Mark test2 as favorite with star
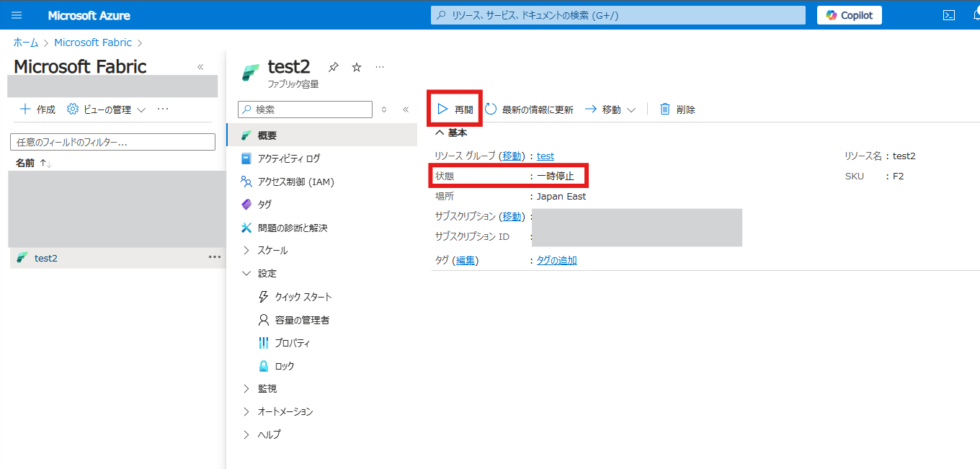980x469 pixels. pyautogui.click(x=356, y=67)
